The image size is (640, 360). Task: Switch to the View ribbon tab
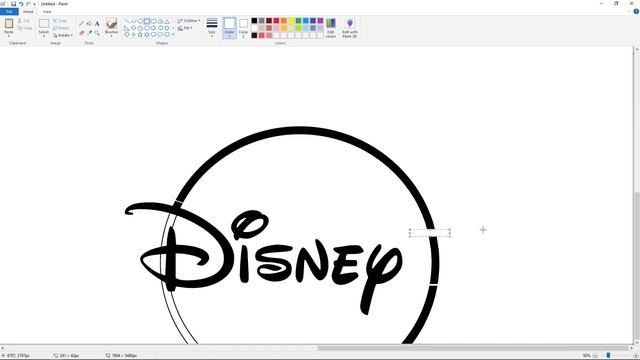[x=47, y=11]
